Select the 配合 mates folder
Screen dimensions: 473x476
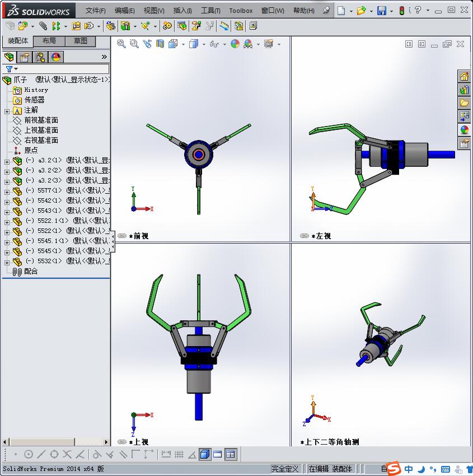click(31, 271)
